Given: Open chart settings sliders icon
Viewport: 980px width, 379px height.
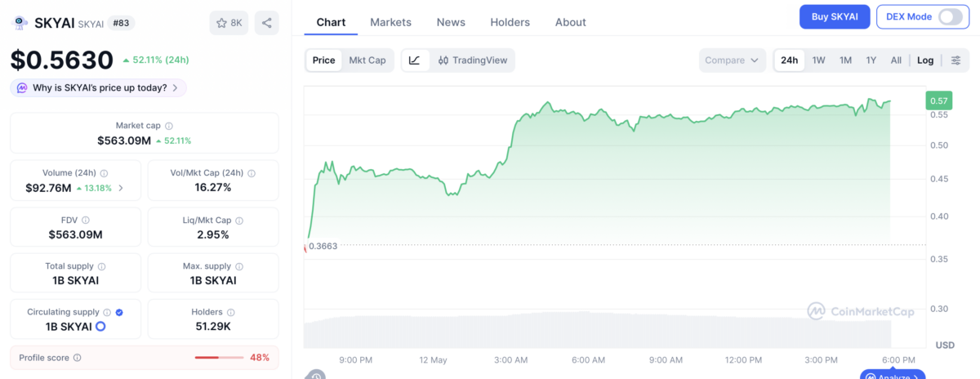Looking at the screenshot, I should point(955,60).
